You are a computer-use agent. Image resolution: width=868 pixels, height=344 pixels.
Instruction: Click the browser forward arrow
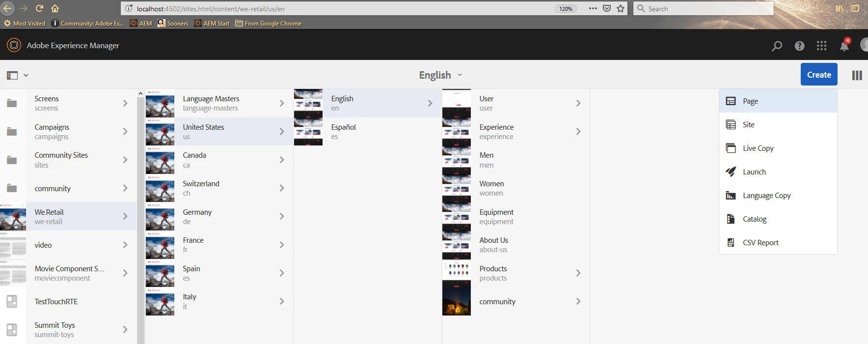[24, 8]
